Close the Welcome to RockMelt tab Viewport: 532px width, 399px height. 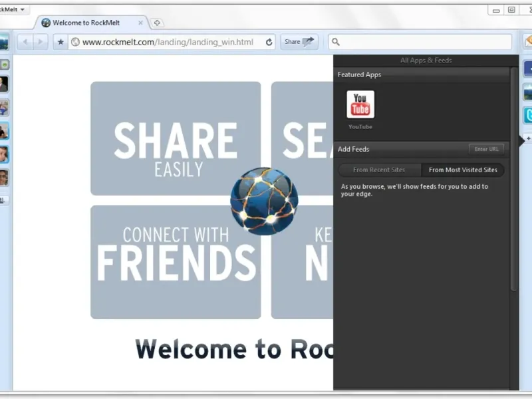coord(140,23)
